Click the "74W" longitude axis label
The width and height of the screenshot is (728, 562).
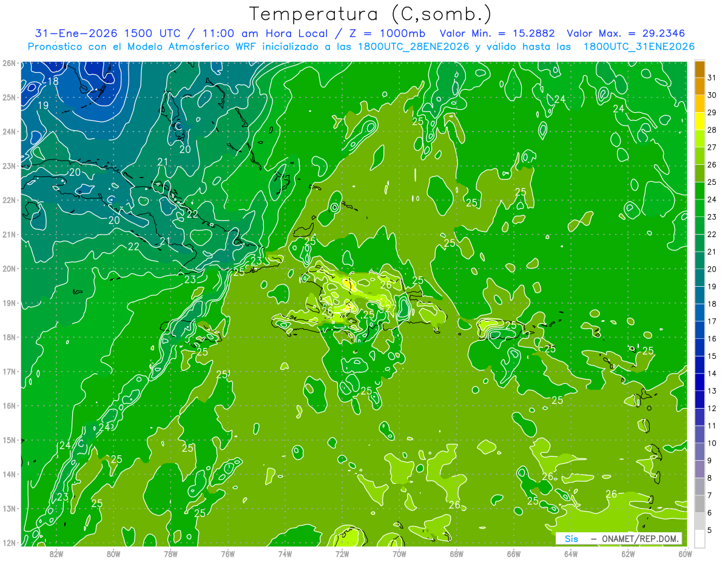pyautogui.click(x=285, y=553)
